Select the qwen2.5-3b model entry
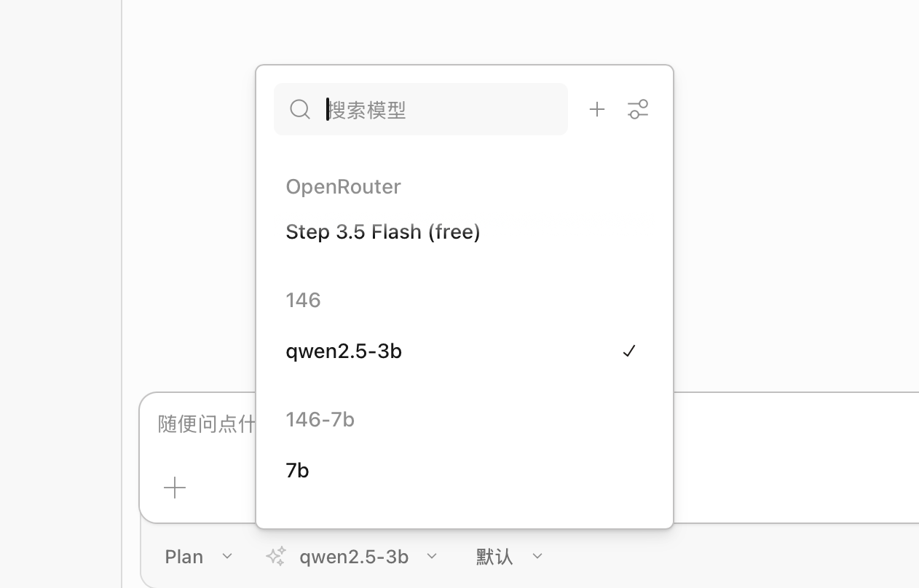 344,351
